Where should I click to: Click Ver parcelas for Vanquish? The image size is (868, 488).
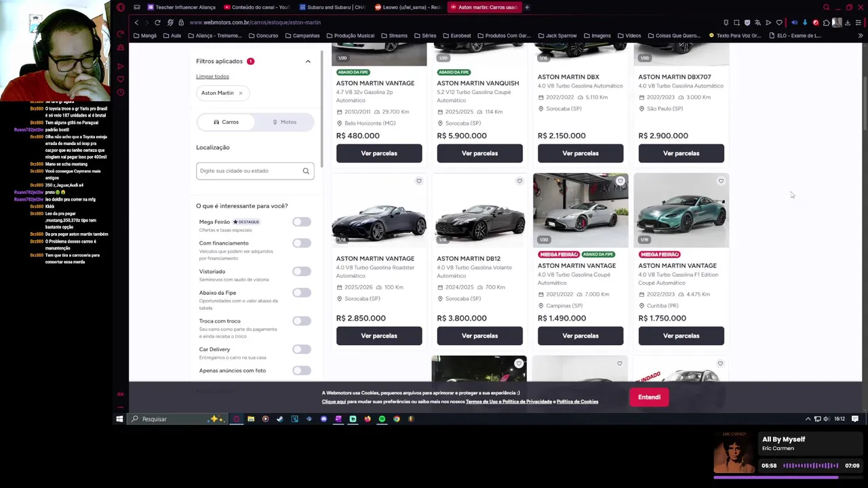point(479,153)
